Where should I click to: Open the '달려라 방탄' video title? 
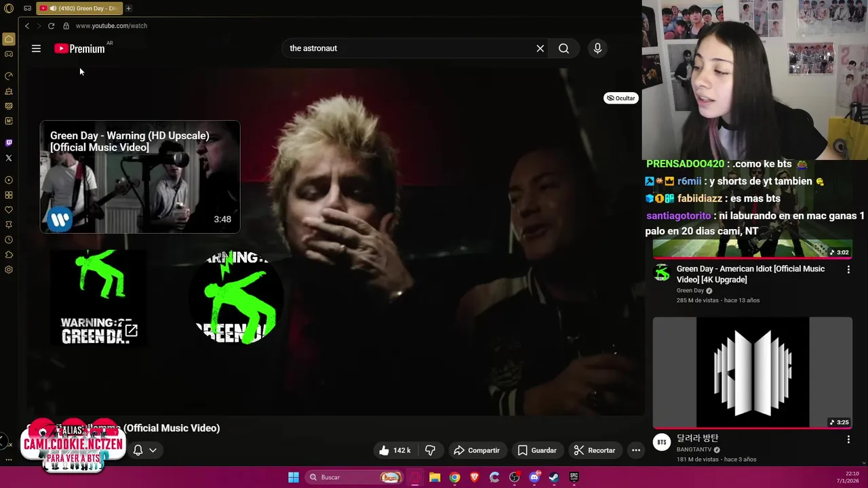pyautogui.click(x=697, y=439)
